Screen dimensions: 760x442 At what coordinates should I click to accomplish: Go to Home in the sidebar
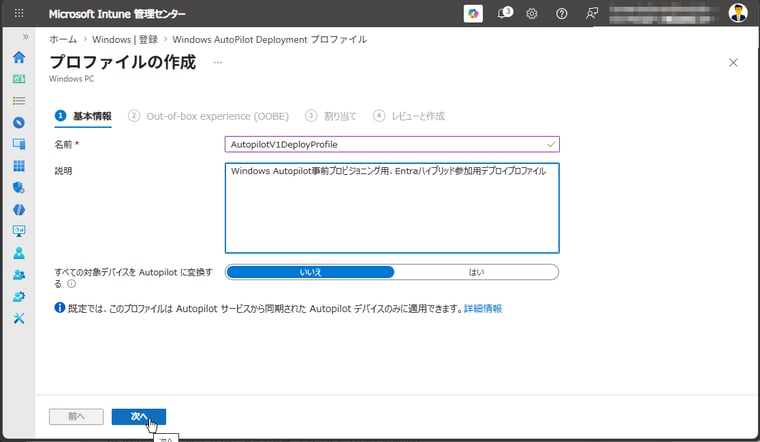(x=19, y=57)
